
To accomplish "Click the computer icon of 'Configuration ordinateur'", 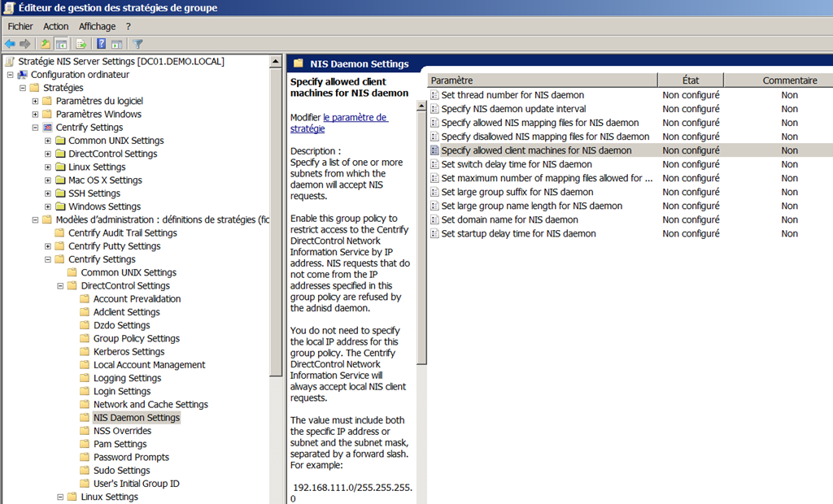I will [x=22, y=75].
